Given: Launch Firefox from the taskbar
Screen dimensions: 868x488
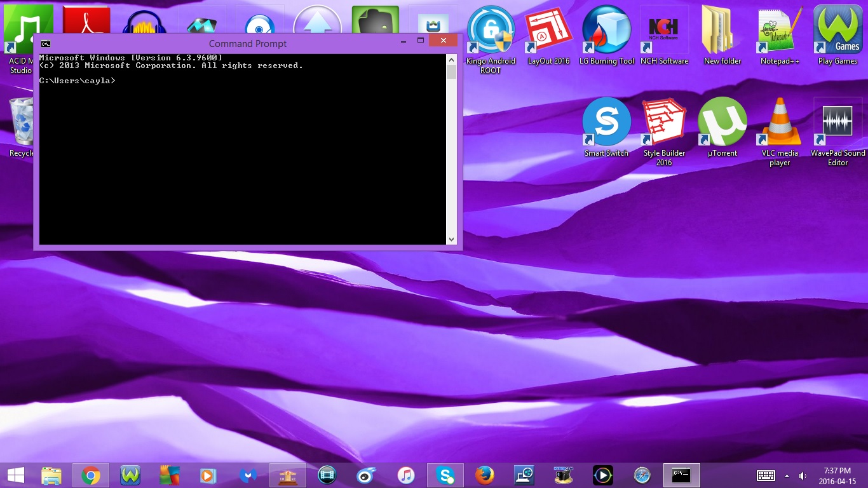Looking at the screenshot, I should click(x=485, y=475).
